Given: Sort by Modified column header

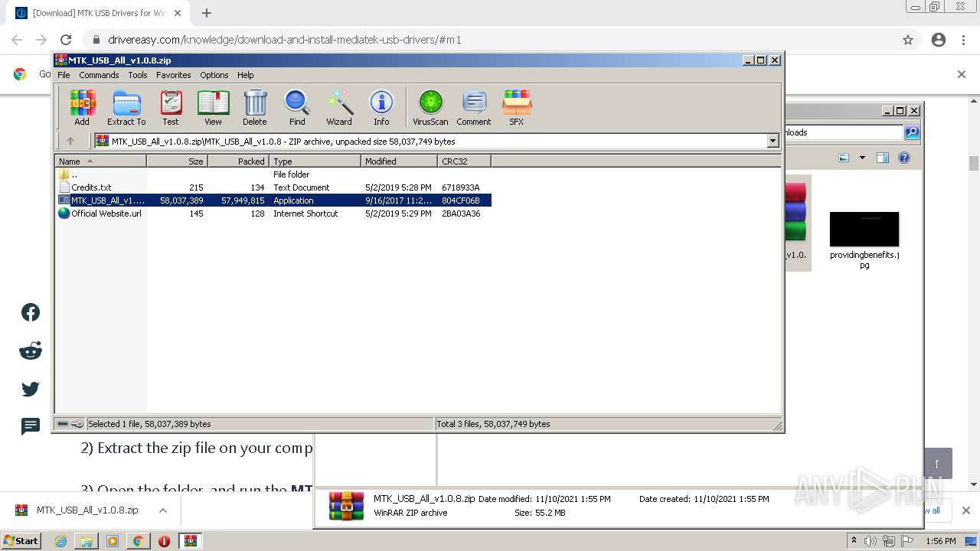Looking at the screenshot, I should pyautogui.click(x=399, y=161).
